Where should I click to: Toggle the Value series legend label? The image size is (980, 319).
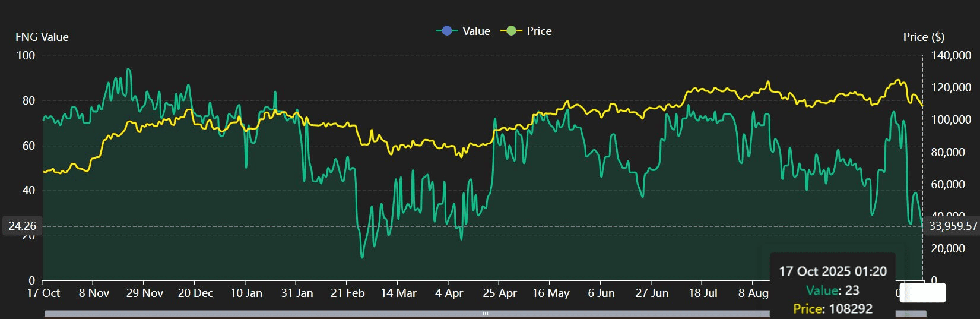pyautogui.click(x=476, y=31)
